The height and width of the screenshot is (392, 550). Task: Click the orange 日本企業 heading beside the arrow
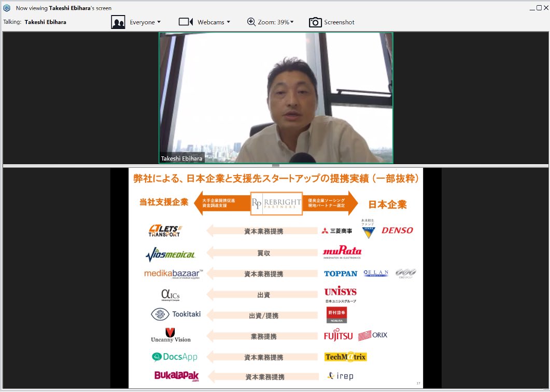coord(388,204)
